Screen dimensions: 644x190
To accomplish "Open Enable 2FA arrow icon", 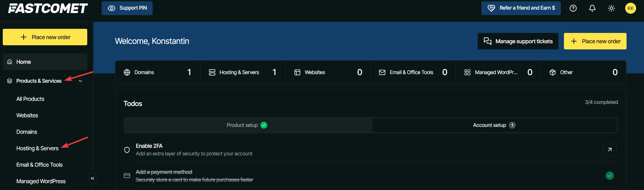I will [609, 150].
